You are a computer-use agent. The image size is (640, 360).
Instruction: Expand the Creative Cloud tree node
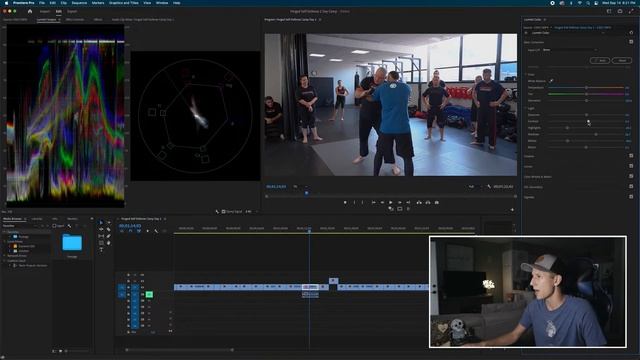tap(4, 260)
